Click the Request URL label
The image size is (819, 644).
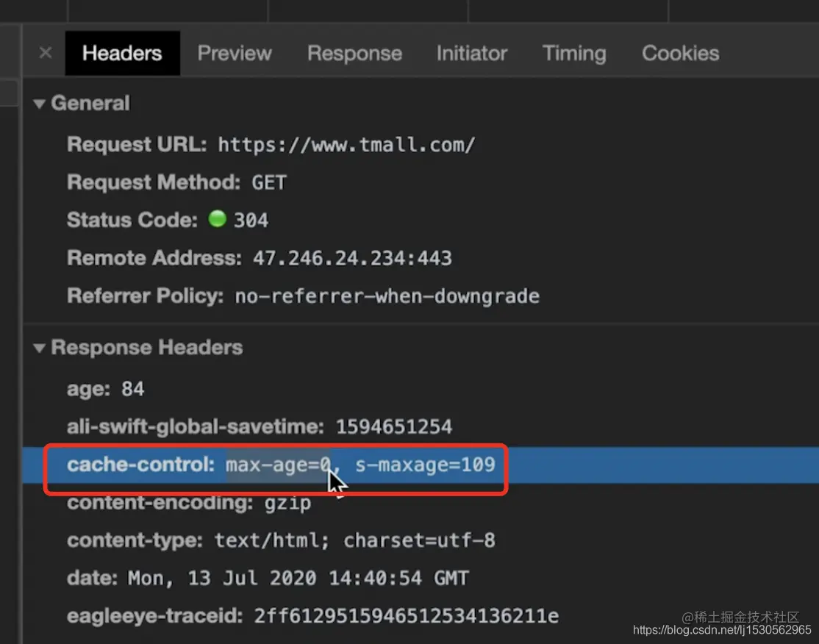[x=137, y=144]
